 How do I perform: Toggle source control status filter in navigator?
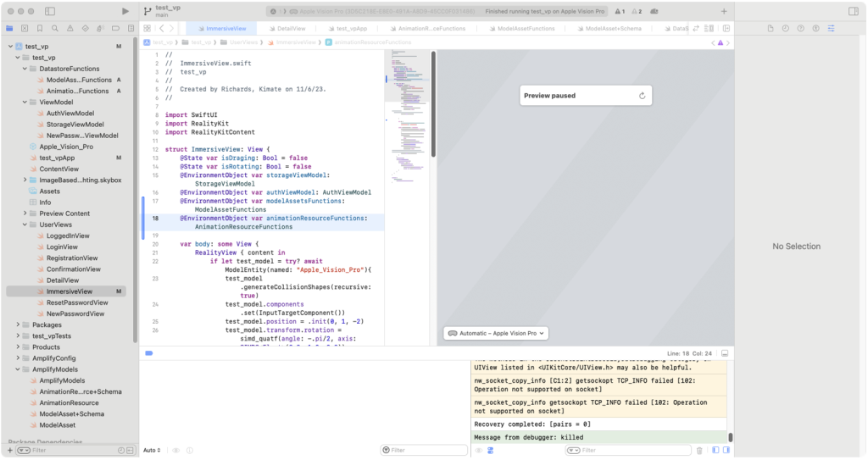click(130, 451)
